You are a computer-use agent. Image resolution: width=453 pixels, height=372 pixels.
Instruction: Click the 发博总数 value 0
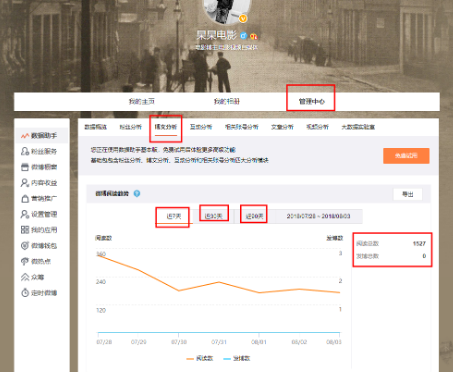[424, 256]
